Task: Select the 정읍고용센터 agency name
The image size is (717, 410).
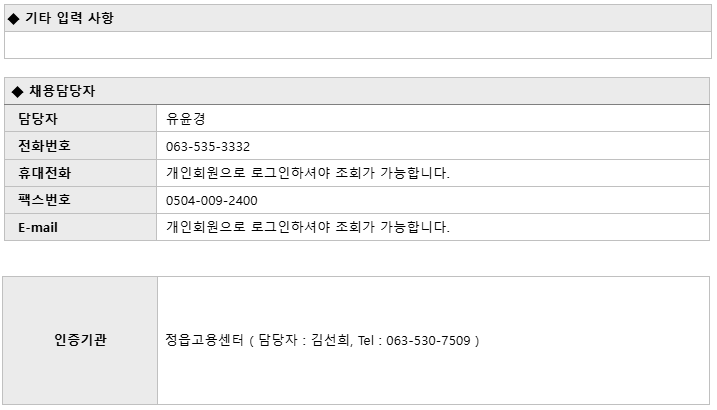Action: [x=204, y=340]
